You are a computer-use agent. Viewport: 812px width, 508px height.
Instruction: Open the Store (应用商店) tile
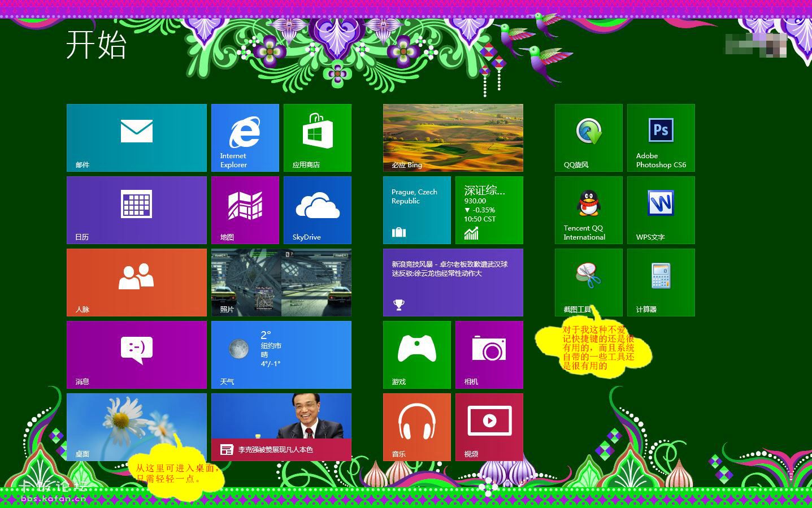coord(318,138)
